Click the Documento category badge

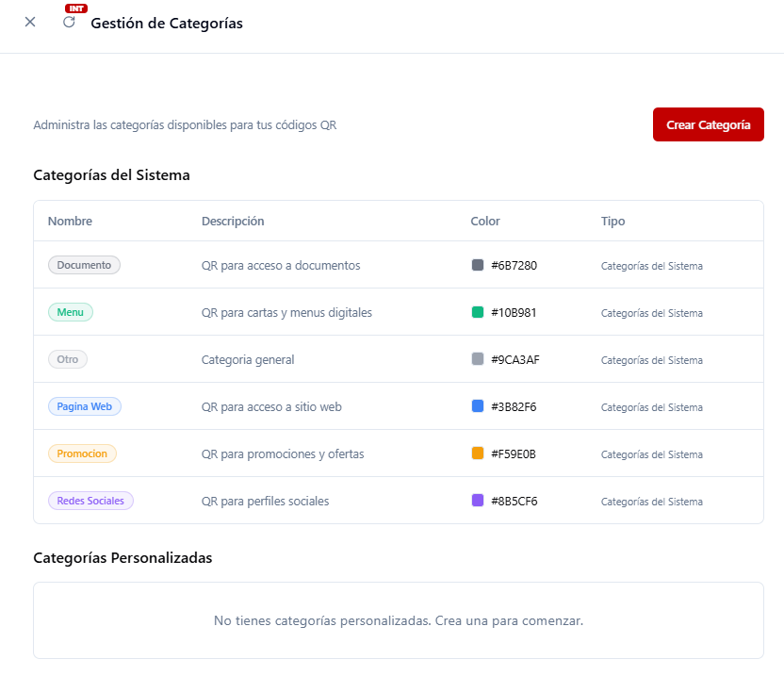point(84,265)
